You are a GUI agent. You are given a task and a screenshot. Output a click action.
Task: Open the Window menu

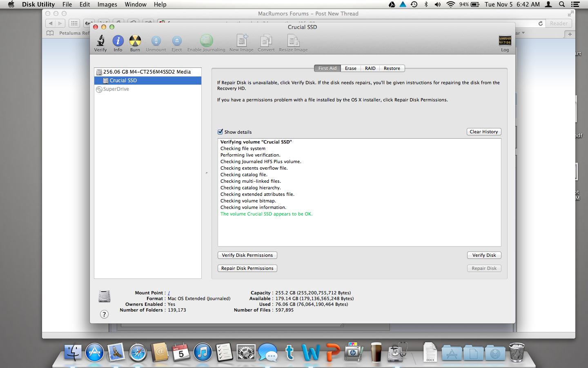coord(136,4)
